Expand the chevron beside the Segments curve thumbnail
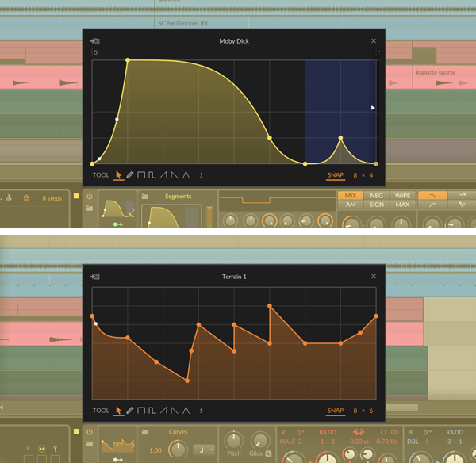476x463 pixels. pyautogui.click(x=133, y=209)
